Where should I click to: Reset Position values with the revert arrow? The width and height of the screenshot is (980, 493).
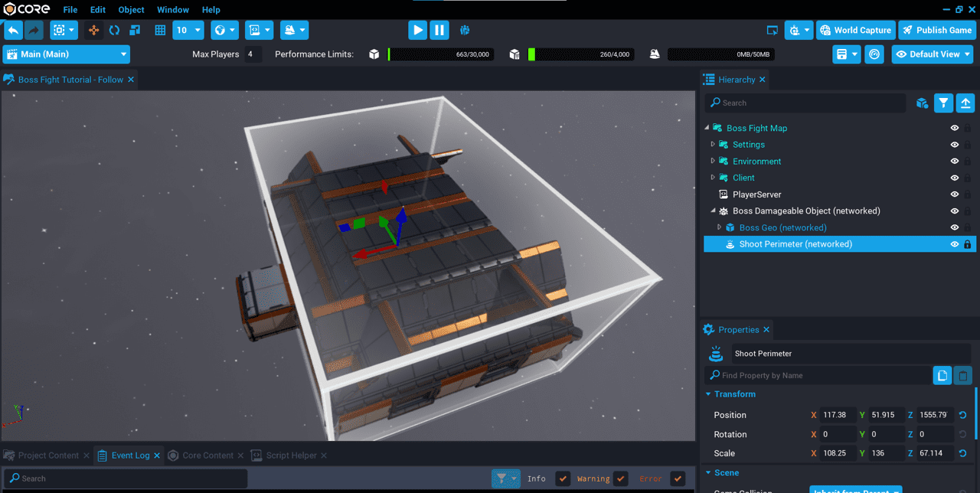(x=962, y=415)
